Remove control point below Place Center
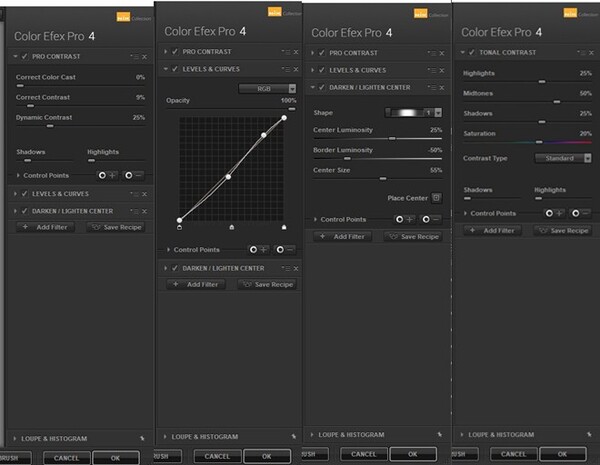Viewport: 600px width, 465px height. coord(431,219)
